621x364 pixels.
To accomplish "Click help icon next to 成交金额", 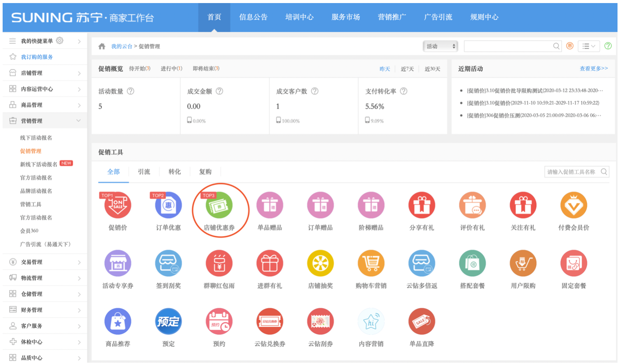I will [219, 92].
